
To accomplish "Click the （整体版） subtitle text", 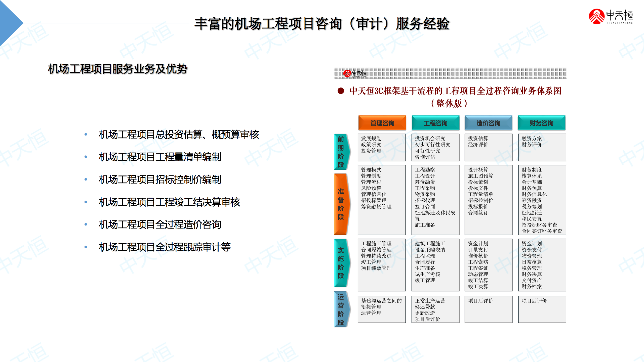I will tap(449, 103).
